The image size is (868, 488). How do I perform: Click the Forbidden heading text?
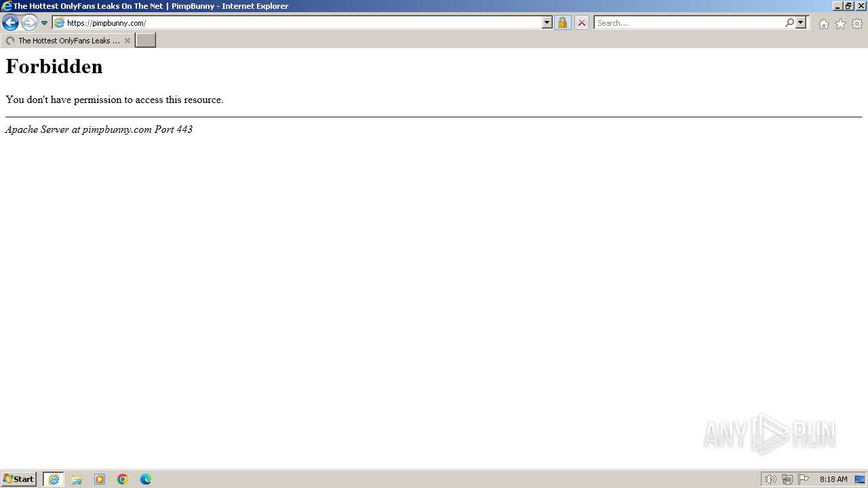(54, 66)
